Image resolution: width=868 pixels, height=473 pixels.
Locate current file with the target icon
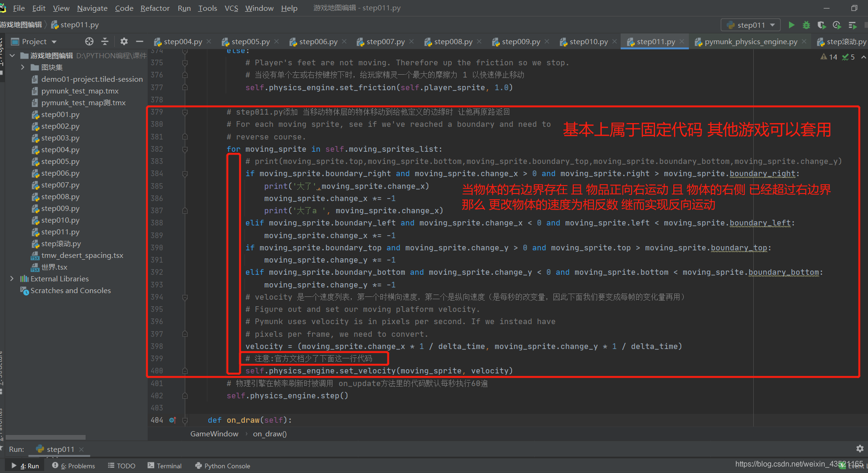pyautogui.click(x=89, y=41)
